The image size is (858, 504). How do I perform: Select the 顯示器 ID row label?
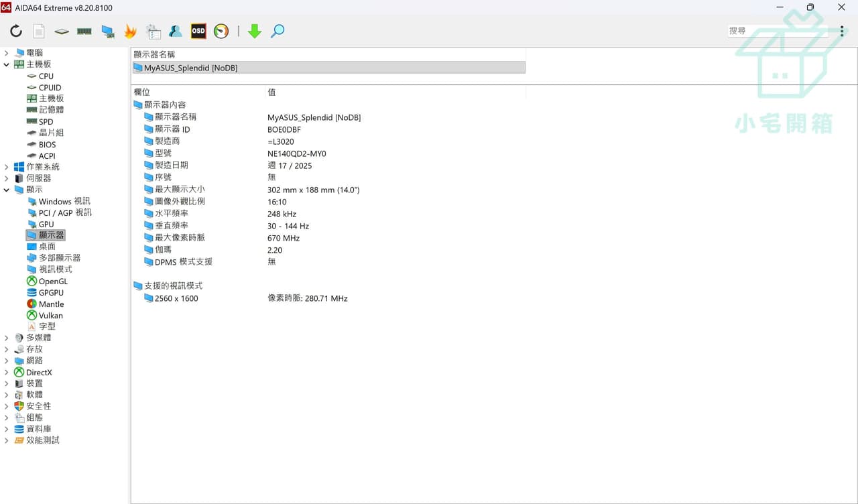tap(172, 129)
